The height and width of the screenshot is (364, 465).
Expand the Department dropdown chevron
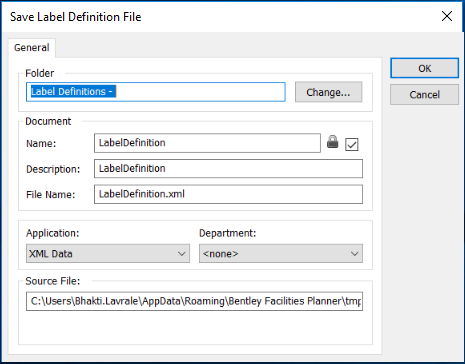[354, 254]
